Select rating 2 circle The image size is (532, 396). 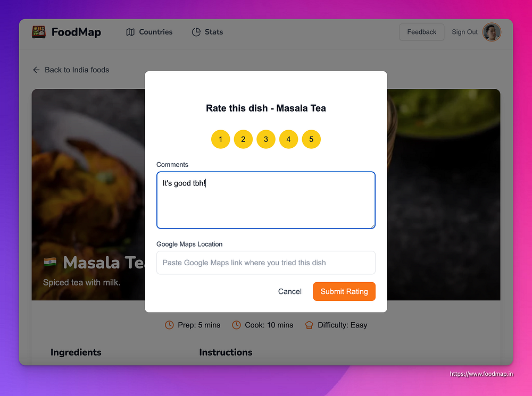(243, 139)
